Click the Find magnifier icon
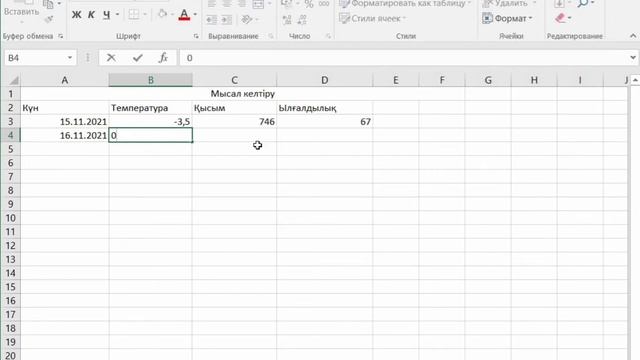The width and height of the screenshot is (640, 360). coord(583,4)
